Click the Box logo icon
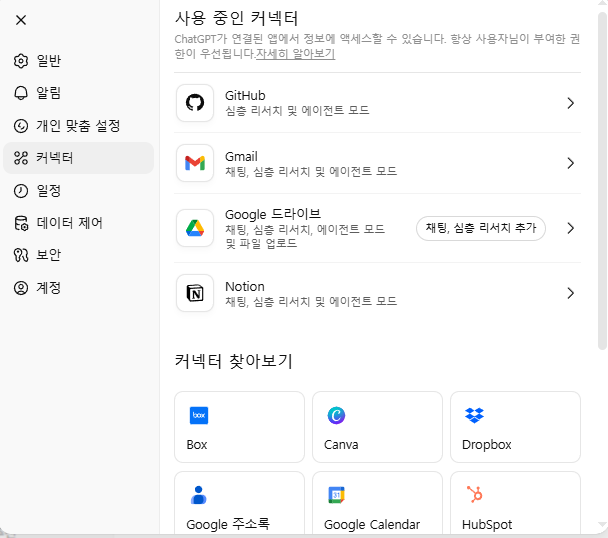The image size is (608, 538). click(199, 415)
